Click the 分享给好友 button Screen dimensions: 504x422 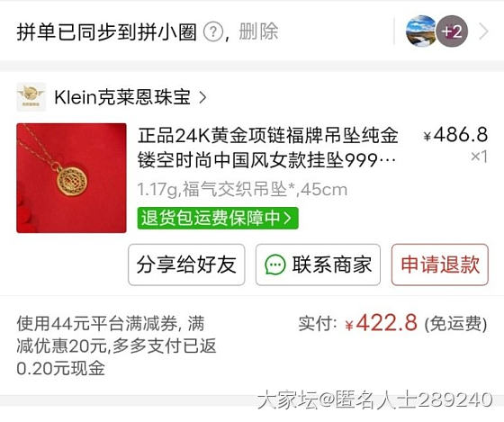coord(186,265)
